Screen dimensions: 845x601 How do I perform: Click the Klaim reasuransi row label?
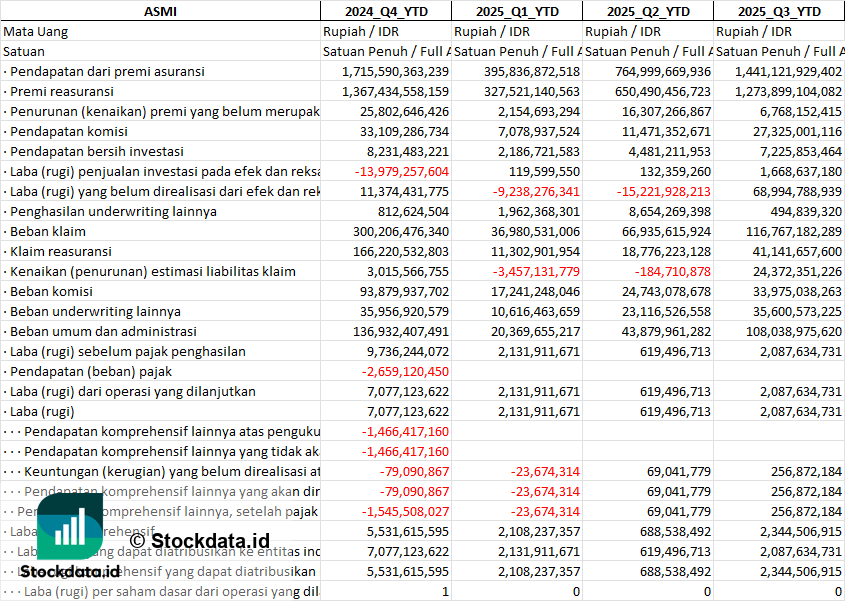[x=61, y=251]
